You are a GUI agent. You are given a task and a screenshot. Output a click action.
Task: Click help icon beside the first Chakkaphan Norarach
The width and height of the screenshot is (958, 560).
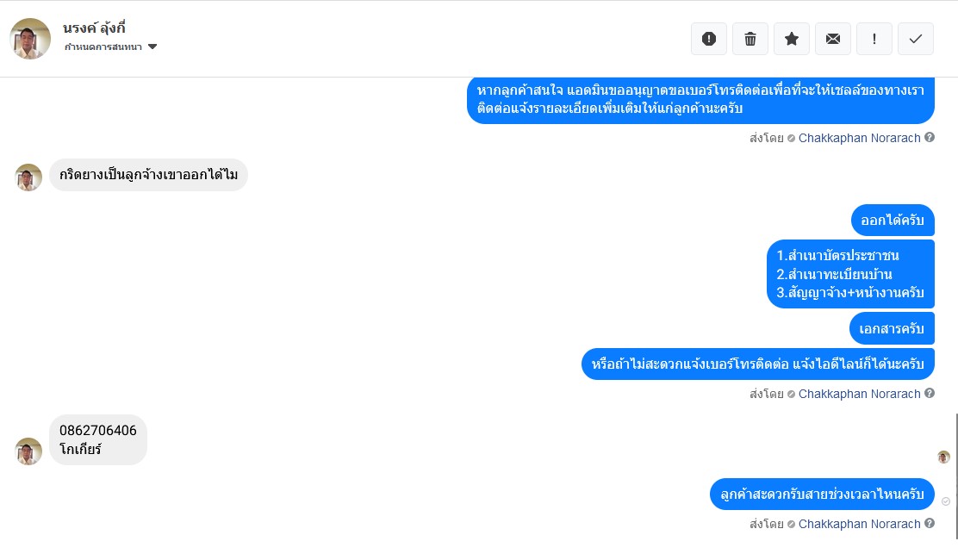tap(930, 137)
